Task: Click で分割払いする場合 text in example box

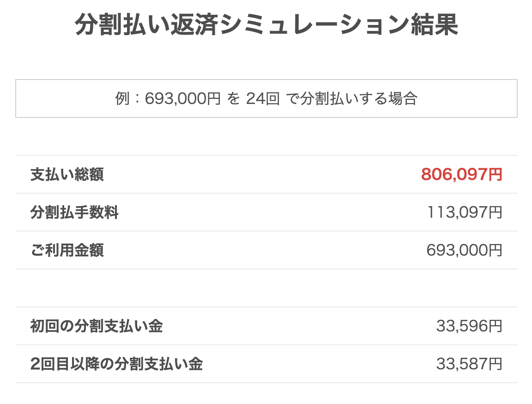Action: [x=351, y=99]
